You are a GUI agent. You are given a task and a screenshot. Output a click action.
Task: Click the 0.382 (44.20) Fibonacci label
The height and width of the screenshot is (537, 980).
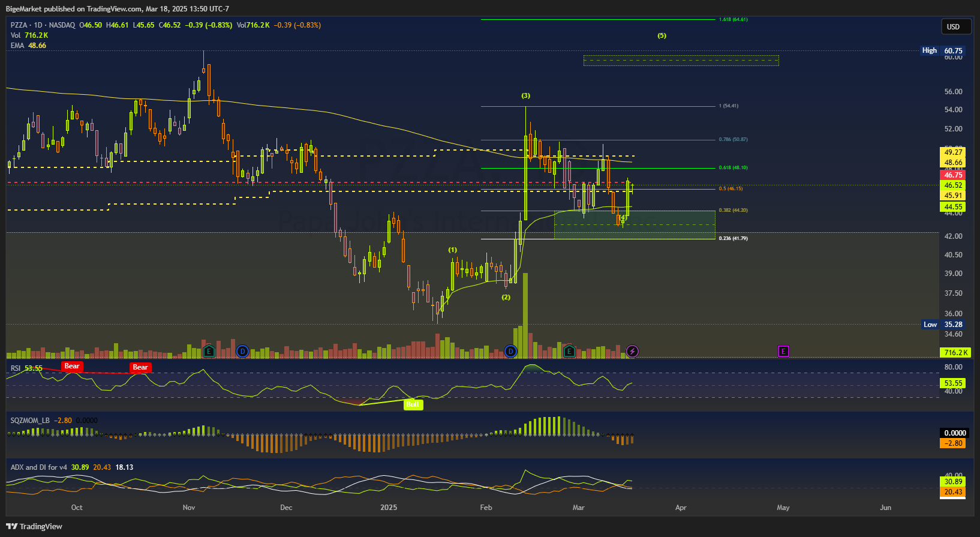tap(733, 210)
